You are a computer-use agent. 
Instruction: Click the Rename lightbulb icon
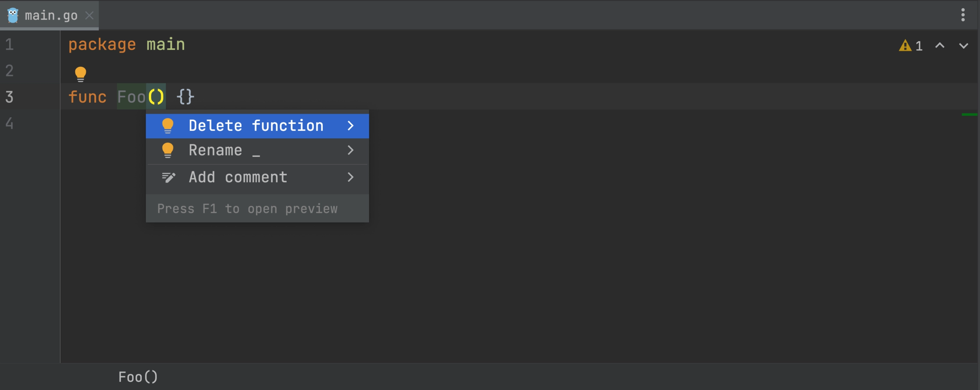coord(168,150)
